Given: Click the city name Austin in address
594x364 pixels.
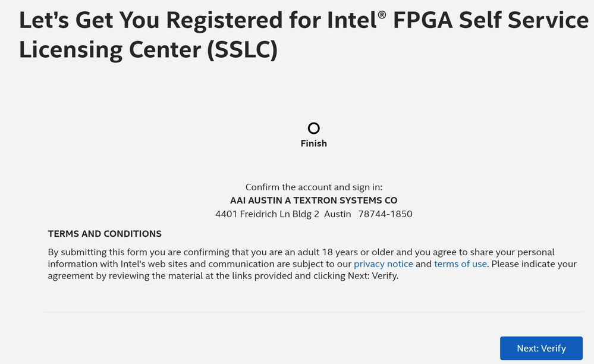Looking at the screenshot, I should [337, 214].
